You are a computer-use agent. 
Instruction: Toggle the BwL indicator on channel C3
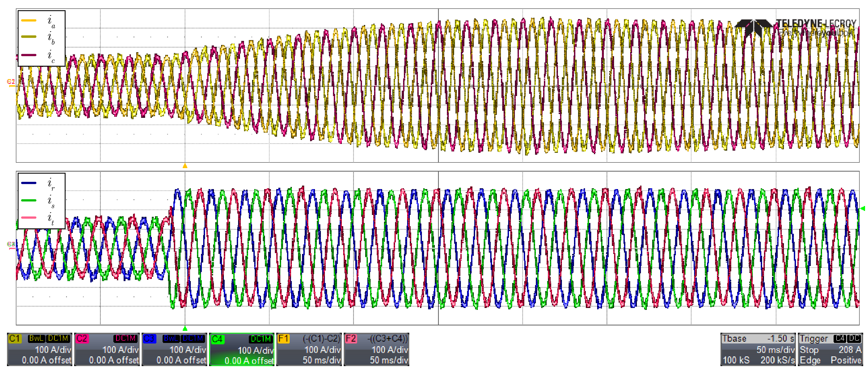(171, 338)
